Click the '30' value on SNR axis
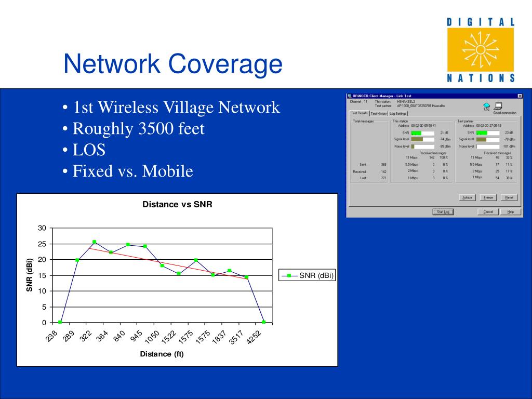 (42, 228)
